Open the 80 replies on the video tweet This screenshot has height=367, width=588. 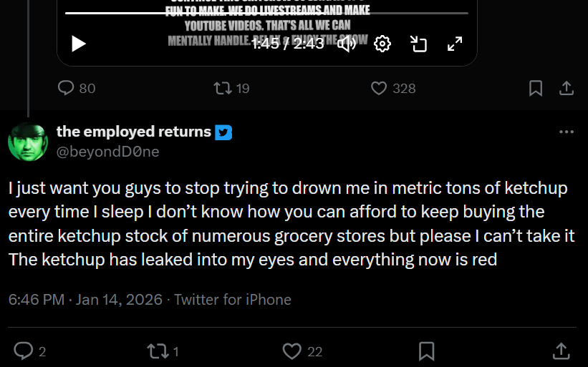click(x=77, y=89)
